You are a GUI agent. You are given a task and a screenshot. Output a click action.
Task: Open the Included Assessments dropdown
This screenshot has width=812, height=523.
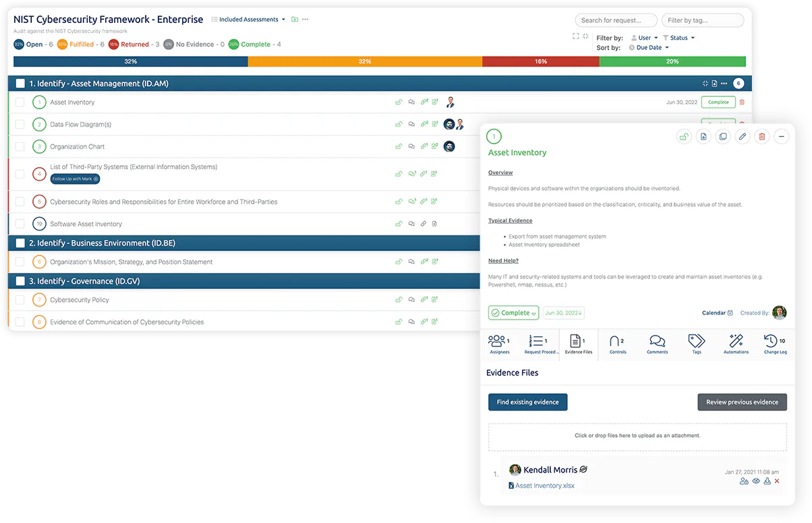[248, 20]
